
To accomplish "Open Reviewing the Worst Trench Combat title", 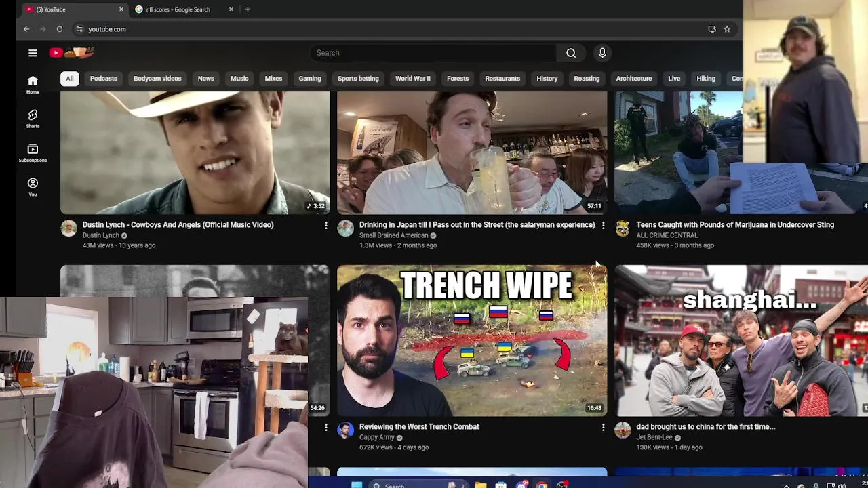I will tap(419, 427).
